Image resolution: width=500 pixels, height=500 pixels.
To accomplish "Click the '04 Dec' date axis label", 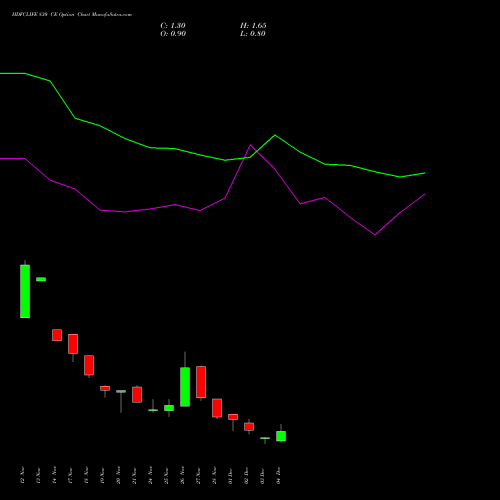I will click(x=279, y=475).
